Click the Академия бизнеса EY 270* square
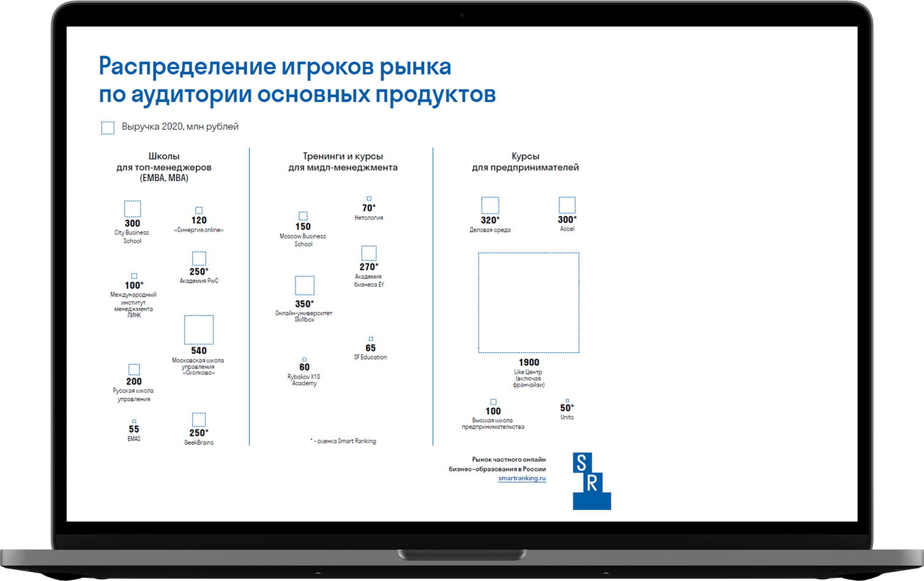 coord(369,253)
